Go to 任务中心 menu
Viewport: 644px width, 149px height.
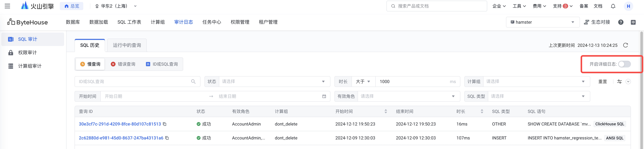point(212,22)
